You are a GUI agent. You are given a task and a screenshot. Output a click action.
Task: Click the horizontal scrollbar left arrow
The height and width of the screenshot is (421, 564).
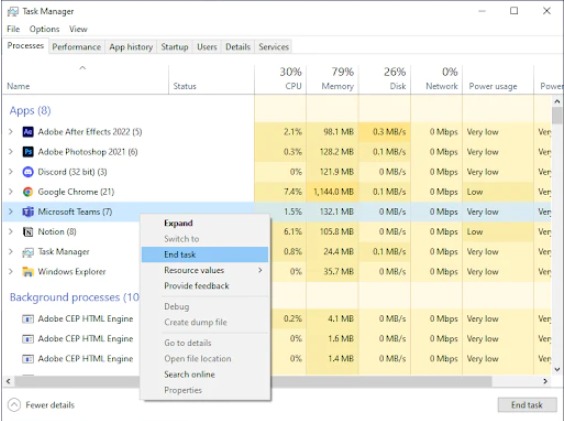coord(8,381)
